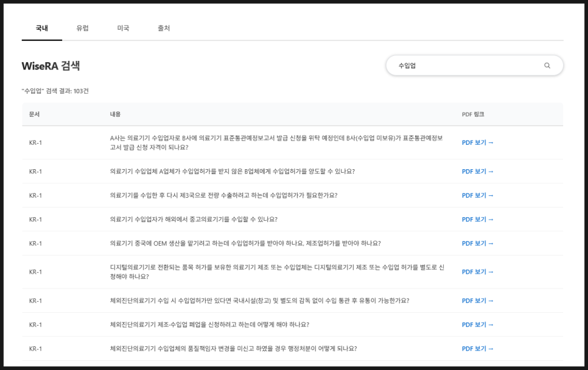The width and height of the screenshot is (588, 370).
Task: Click inside the 수입업 search field
Action: click(x=463, y=65)
